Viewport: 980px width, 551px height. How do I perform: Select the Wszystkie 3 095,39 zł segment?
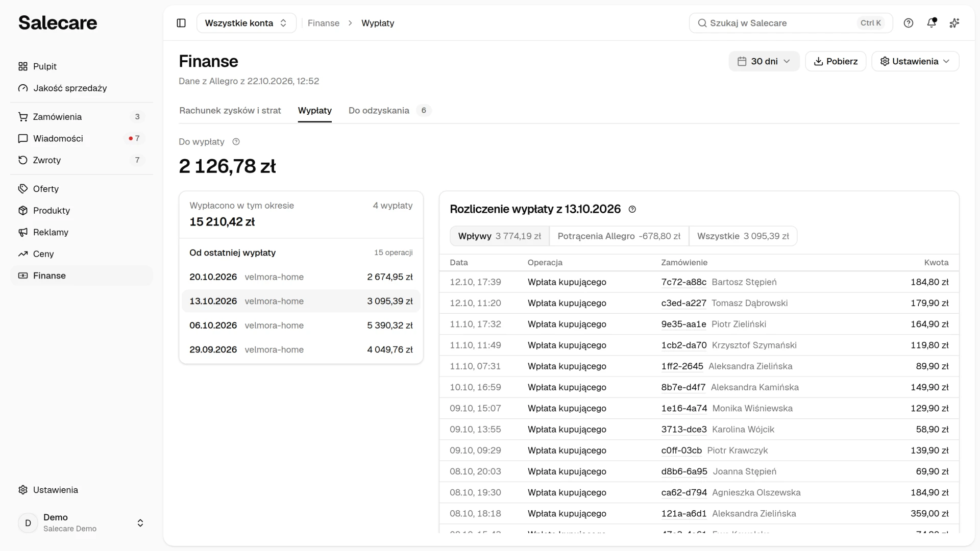[x=743, y=236]
